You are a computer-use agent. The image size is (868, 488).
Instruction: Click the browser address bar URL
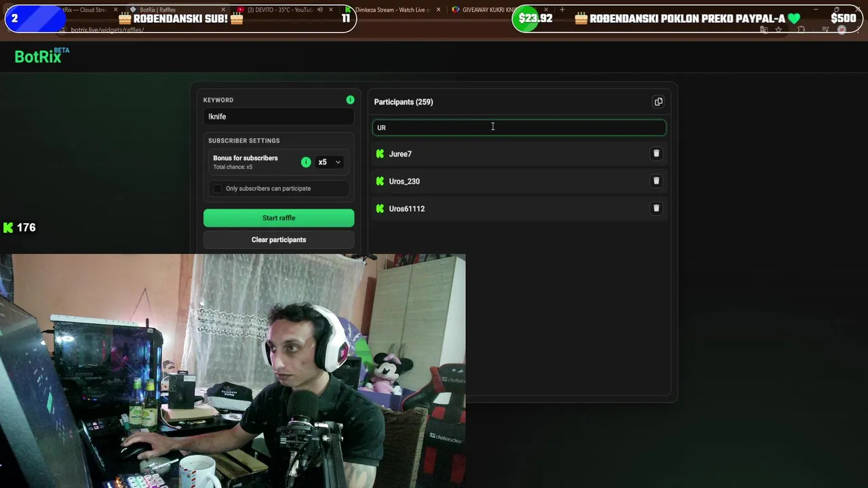click(107, 30)
